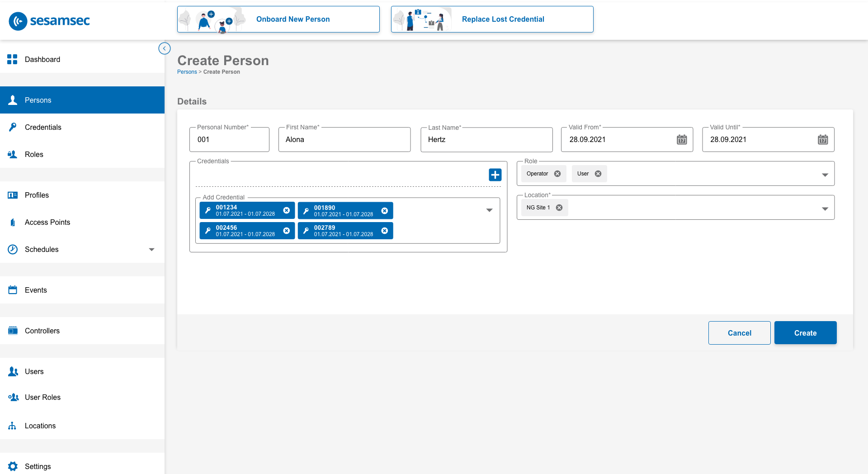
Task: Click the sesamsec logo
Action: (50, 21)
